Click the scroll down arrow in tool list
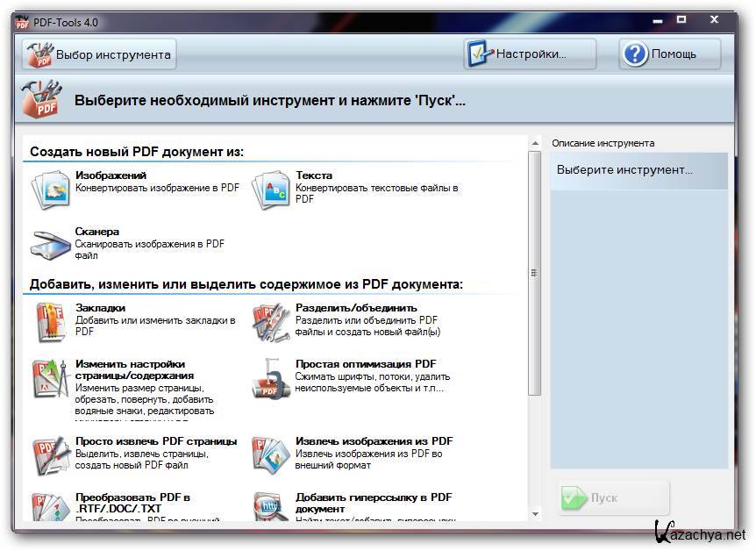The height and width of the screenshot is (551, 756). pos(534,513)
